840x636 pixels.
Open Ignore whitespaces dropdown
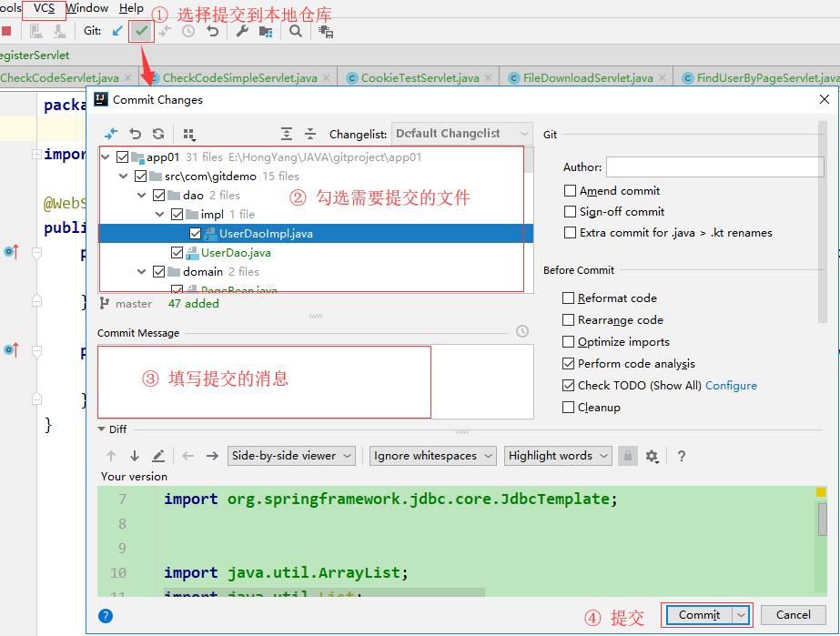coord(433,456)
